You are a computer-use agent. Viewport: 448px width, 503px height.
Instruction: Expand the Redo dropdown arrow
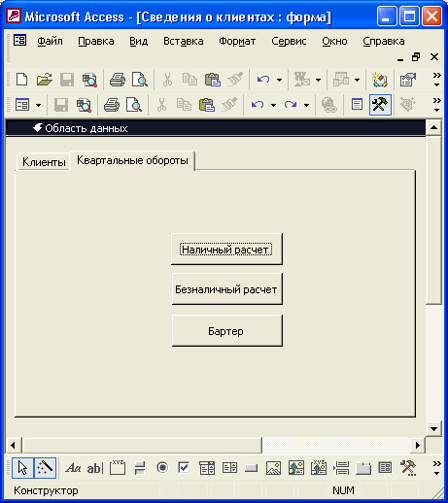(x=306, y=105)
